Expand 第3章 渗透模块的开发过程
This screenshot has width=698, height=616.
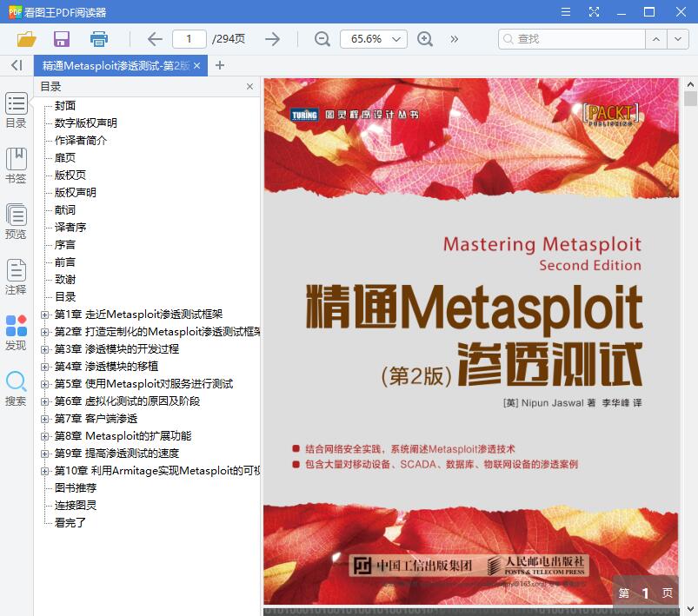pos(44,349)
